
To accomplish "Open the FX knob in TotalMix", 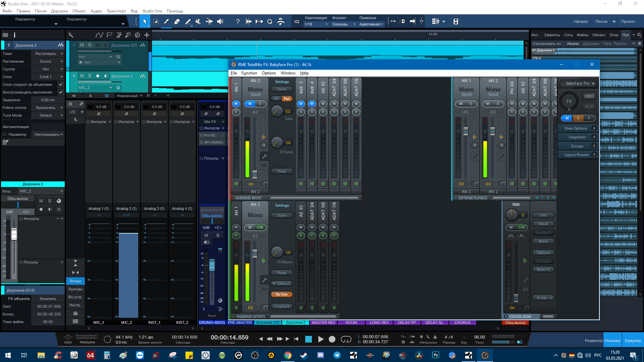I will (569, 101).
